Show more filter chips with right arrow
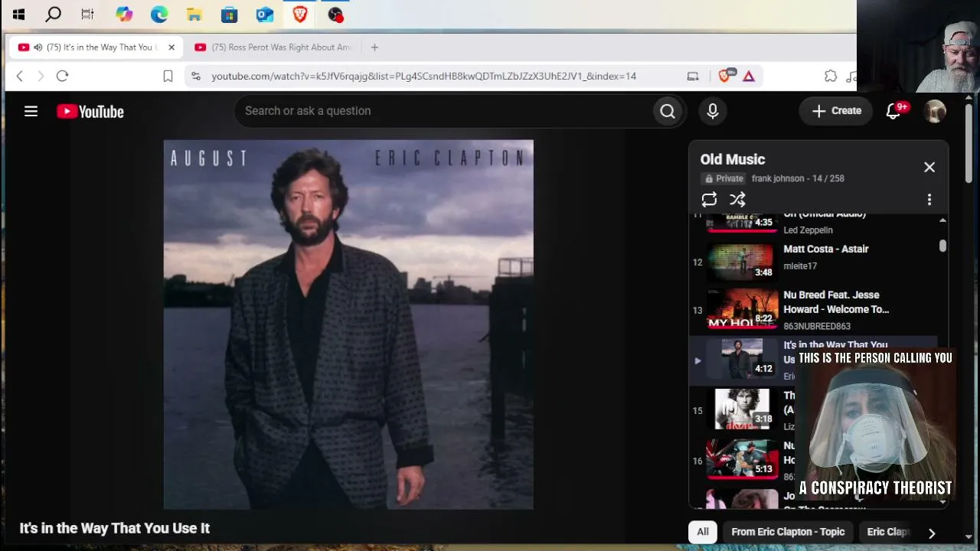Image resolution: width=980 pixels, height=551 pixels. [932, 533]
